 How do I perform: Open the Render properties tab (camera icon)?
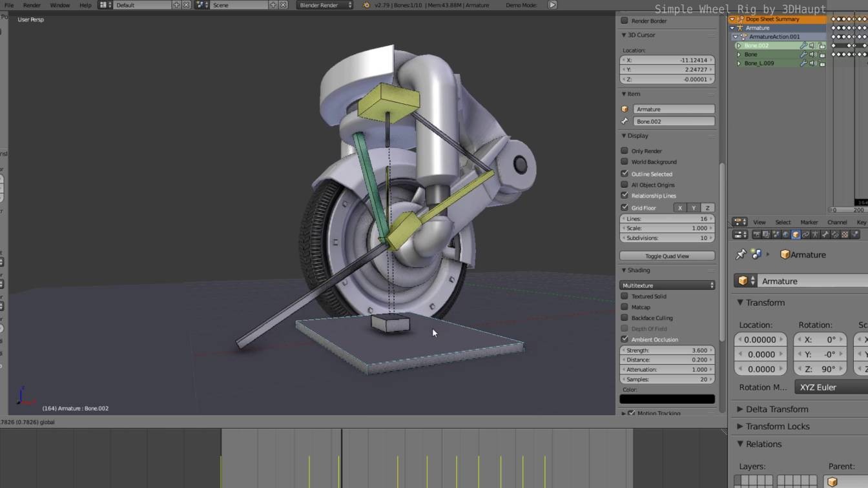pyautogui.click(x=757, y=234)
